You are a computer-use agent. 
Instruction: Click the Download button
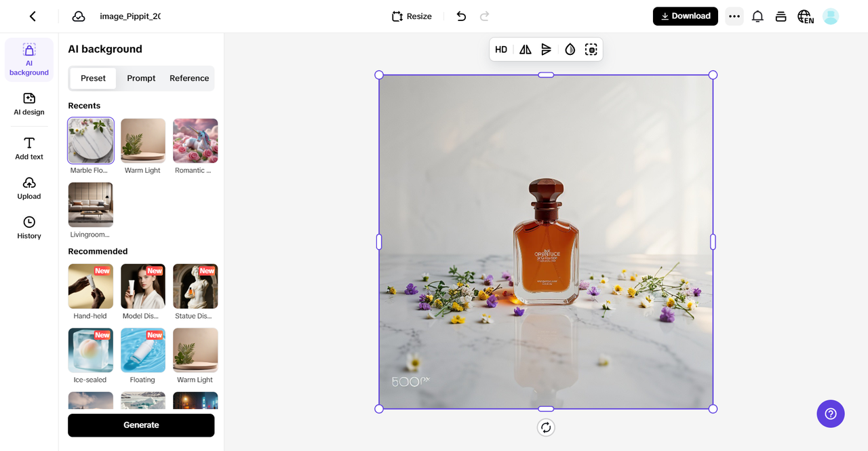pos(685,16)
